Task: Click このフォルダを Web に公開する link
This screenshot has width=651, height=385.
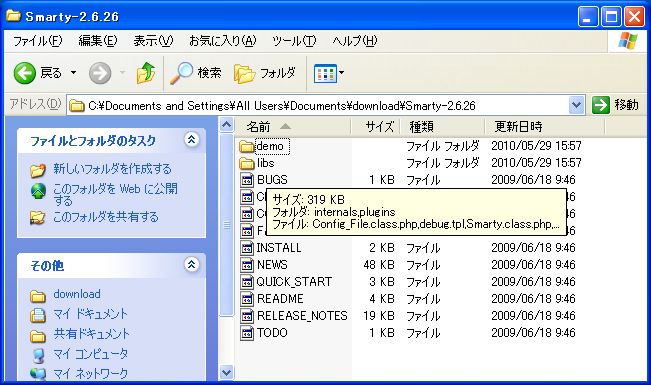Action: [115, 194]
